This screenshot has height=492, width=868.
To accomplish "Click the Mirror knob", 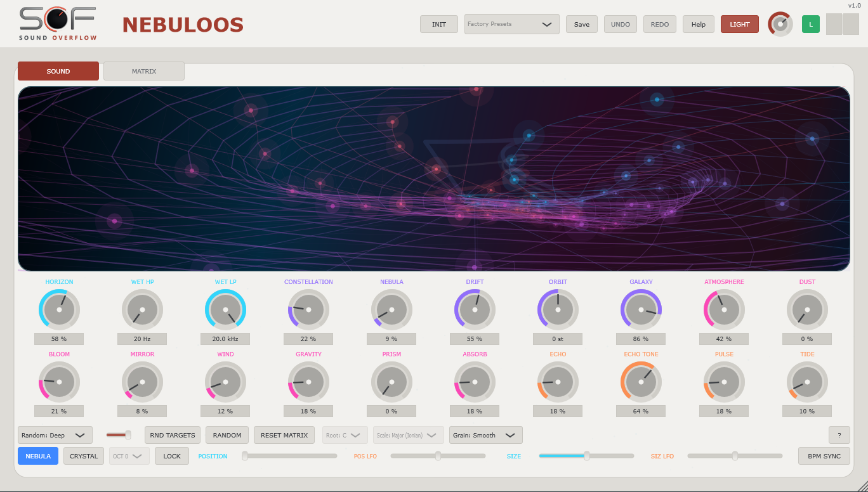I will click(142, 382).
